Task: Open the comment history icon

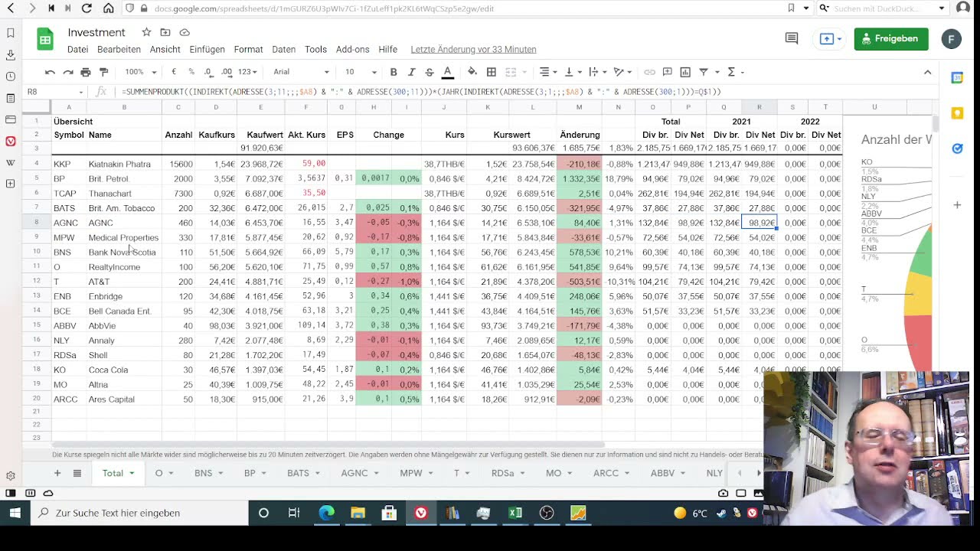Action: (792, 38)
